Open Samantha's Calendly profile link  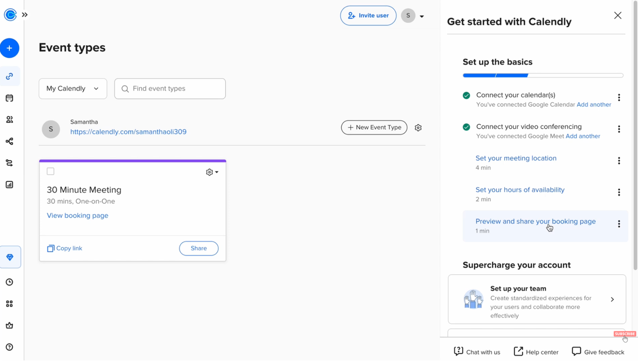(x=128, y=132)
